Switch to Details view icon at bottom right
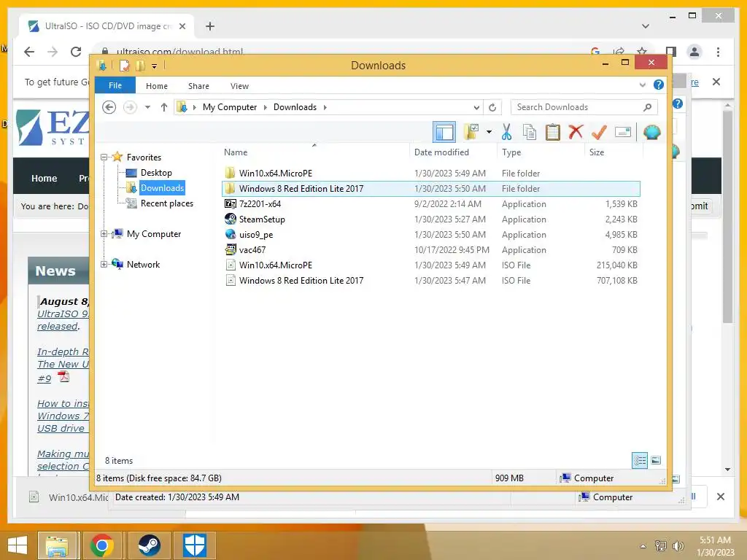The image size is (747, 560). click(x=640, y=461)
